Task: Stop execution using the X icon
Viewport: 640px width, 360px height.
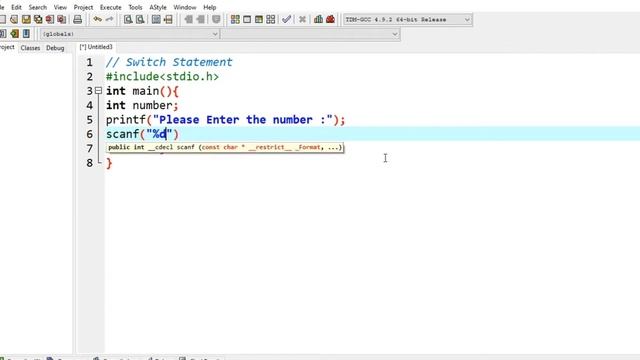Action: (302, 19)
